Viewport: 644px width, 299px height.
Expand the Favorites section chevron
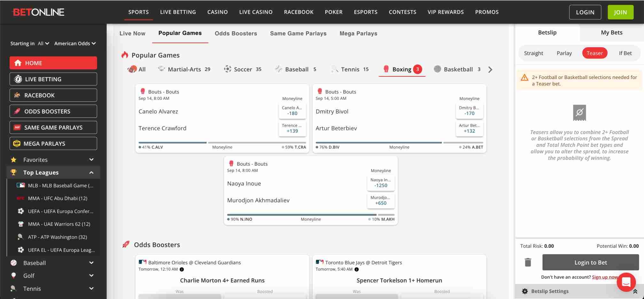91,160
